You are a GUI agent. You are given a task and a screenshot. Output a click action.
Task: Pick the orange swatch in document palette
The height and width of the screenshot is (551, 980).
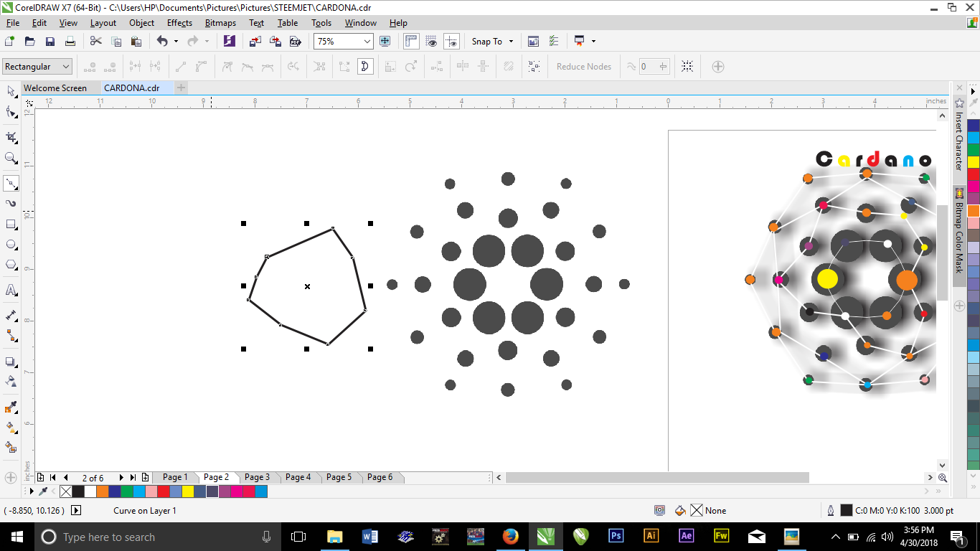pos(103,491)
